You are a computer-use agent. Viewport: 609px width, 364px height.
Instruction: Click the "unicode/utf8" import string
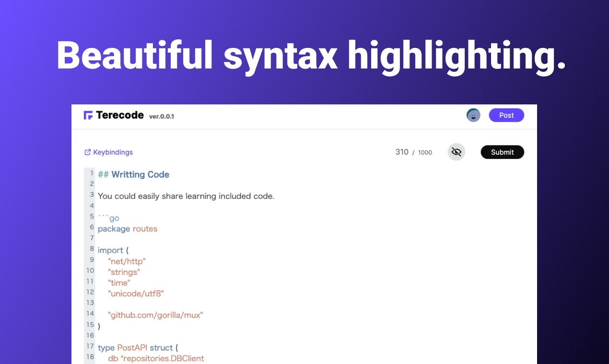click(136, 294)
